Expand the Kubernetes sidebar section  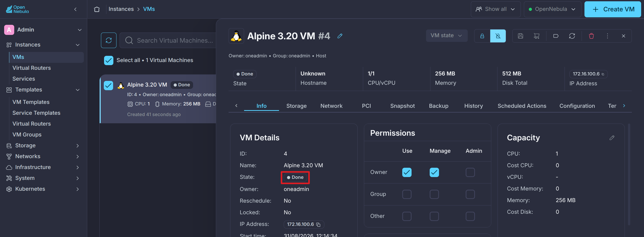click(78, 189)
